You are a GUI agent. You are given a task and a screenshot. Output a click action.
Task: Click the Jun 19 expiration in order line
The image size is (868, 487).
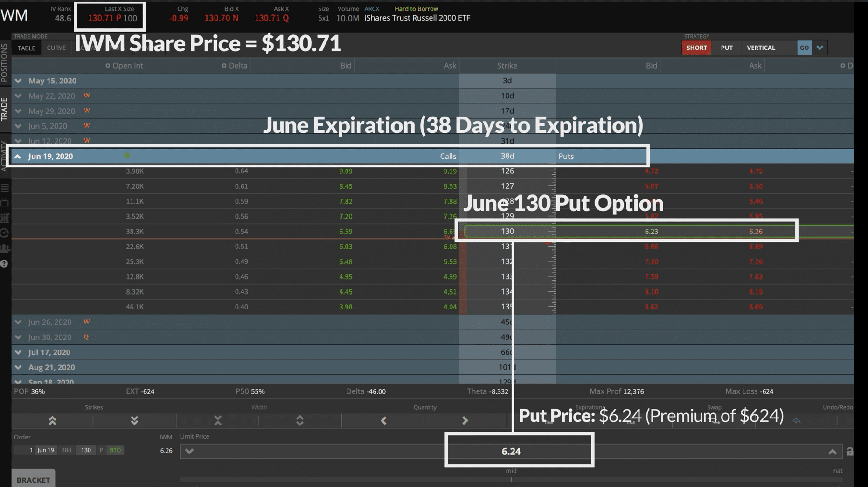[x=46, y=450]
